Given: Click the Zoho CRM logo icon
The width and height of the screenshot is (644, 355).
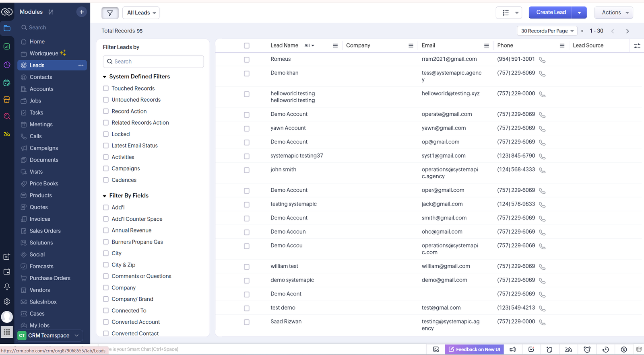Looking at the screenshot, I should click(7, 12).
